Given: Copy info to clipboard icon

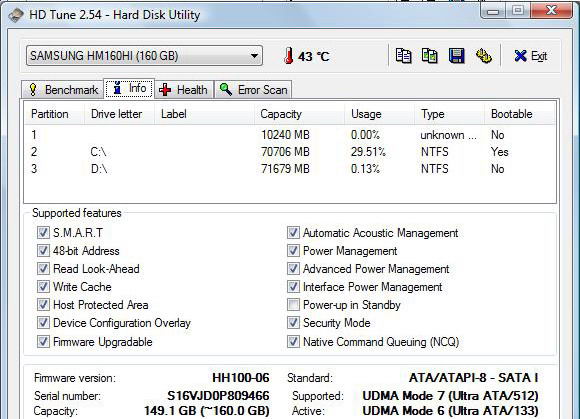Looking at the screenshot, I should [403, 56].
